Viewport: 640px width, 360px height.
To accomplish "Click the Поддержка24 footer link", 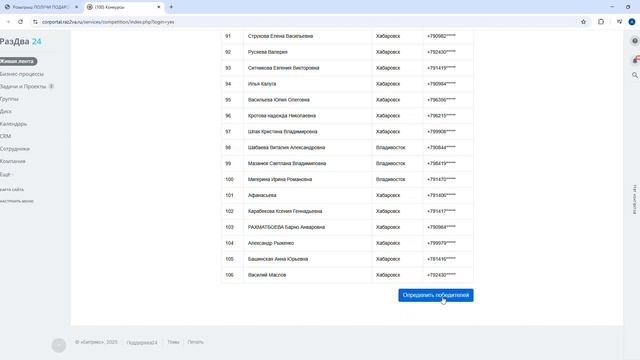I will [142, 342].
